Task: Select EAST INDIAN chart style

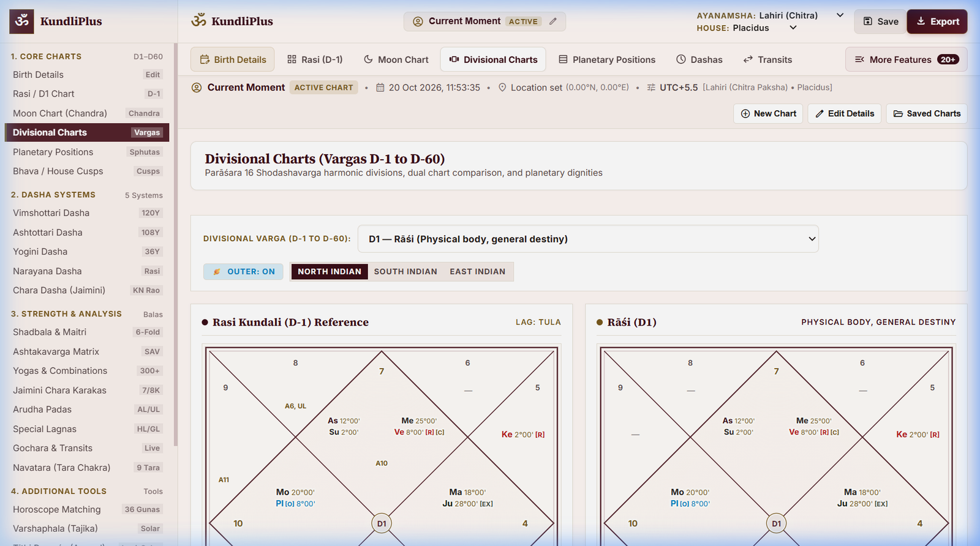Action: click(478, 272)
